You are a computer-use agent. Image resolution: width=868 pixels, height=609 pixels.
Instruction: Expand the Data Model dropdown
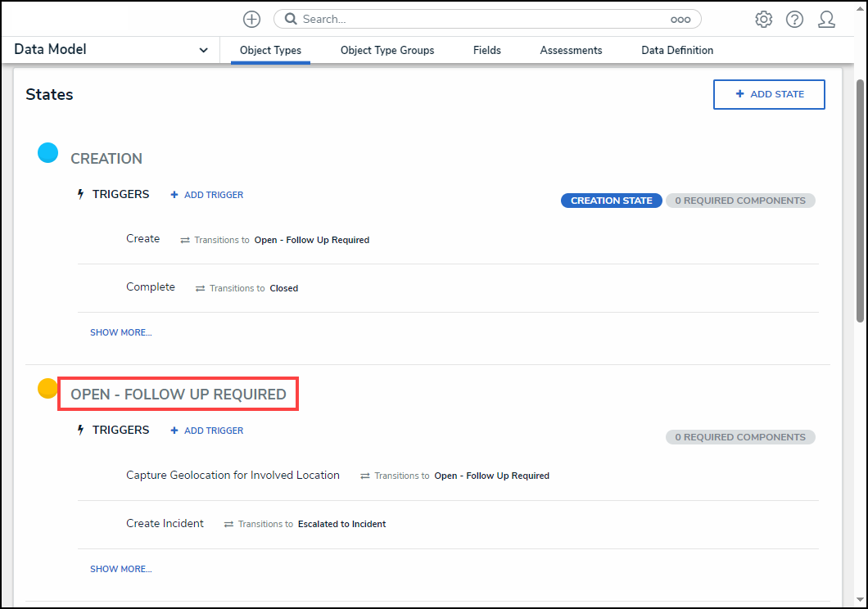click(203, 50)
